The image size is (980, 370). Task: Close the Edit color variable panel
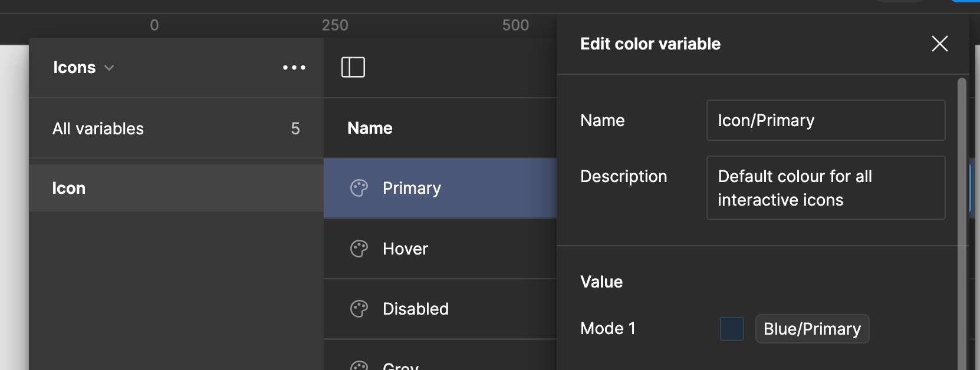pos(939,44)
